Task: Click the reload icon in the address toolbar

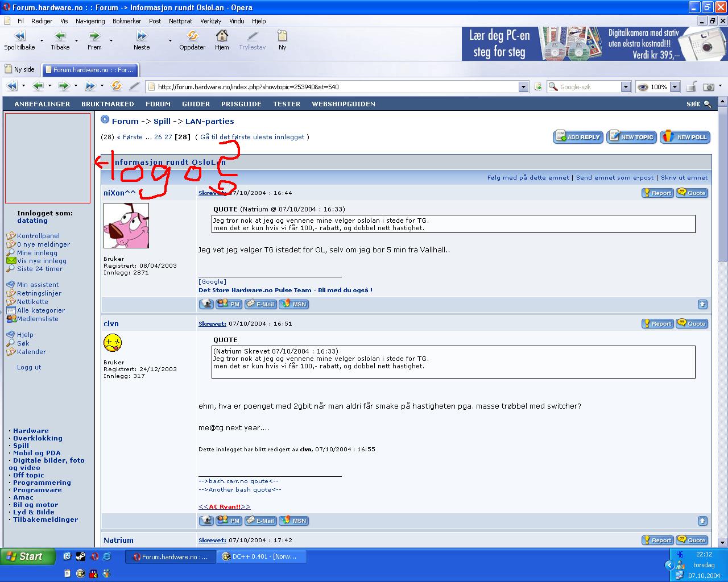Action: [x=117, y=86]
